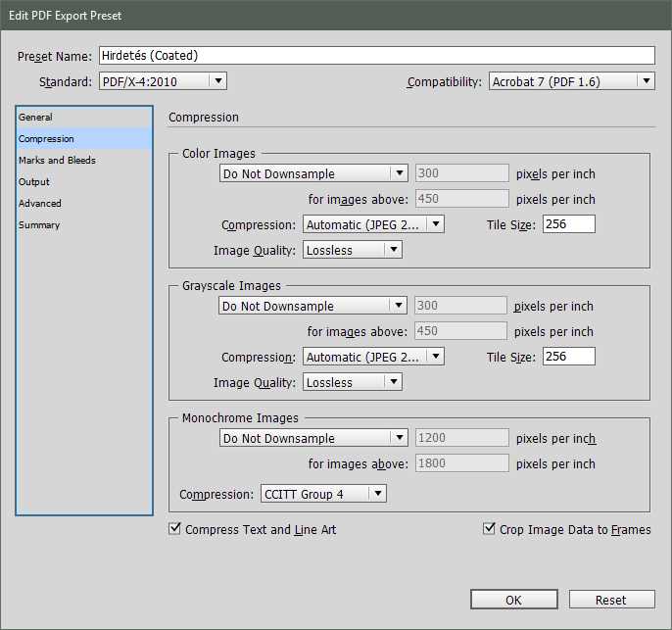Uncheck Crop Image Data to Frames
This screenshot has width=672, height=630.
tap(489, 529)
